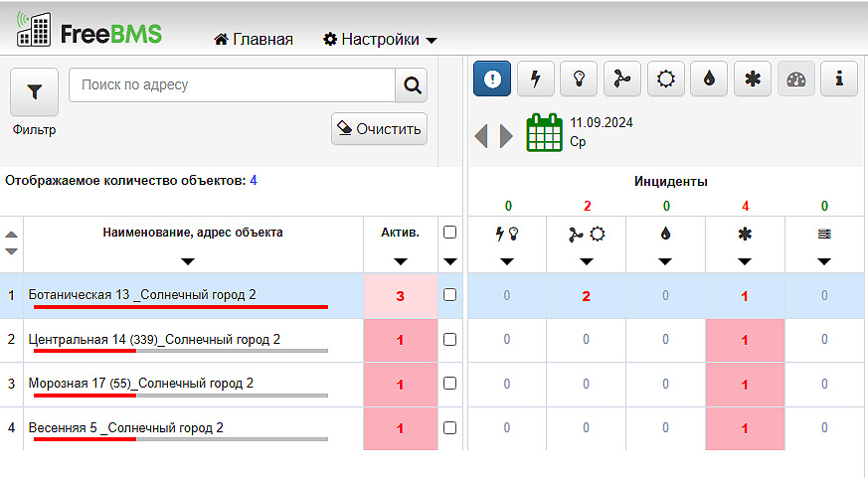Open dropdown under electricity-lighting column

click(x=507, y=261)
